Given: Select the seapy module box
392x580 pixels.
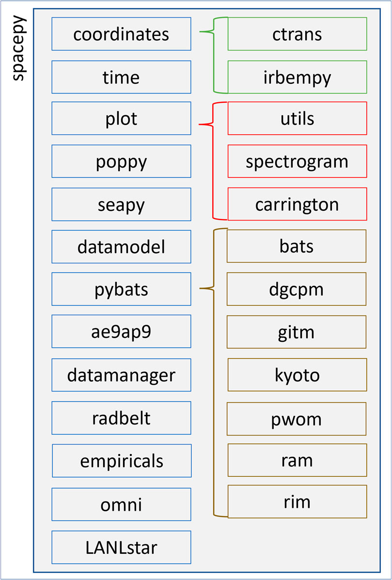Looking at the screenshot, I should pyautogui.click(x=121, y=204).
